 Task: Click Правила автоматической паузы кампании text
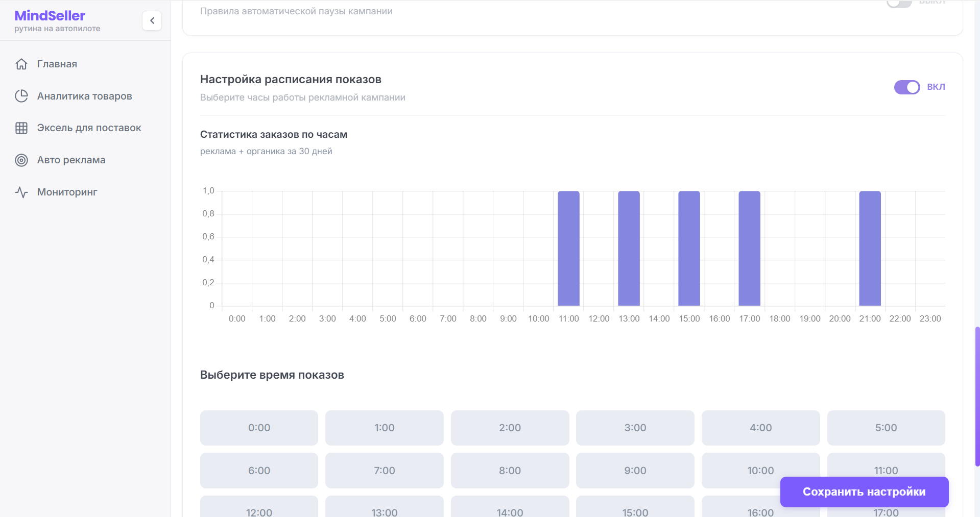[296, 11]
